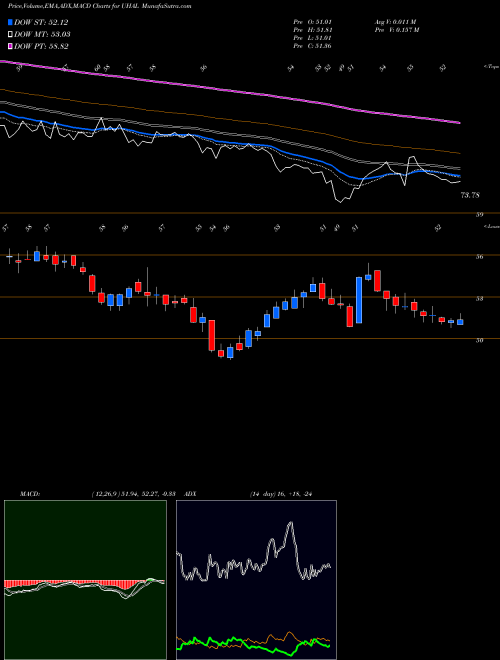Open the ADX indicator chart panel
The image size is (500, 660).
256,580
